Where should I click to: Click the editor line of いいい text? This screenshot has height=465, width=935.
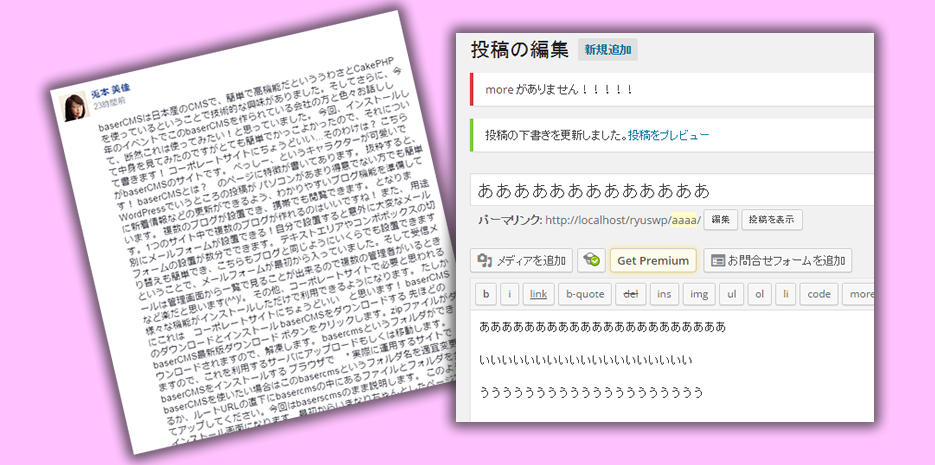[x=586, y=360]
